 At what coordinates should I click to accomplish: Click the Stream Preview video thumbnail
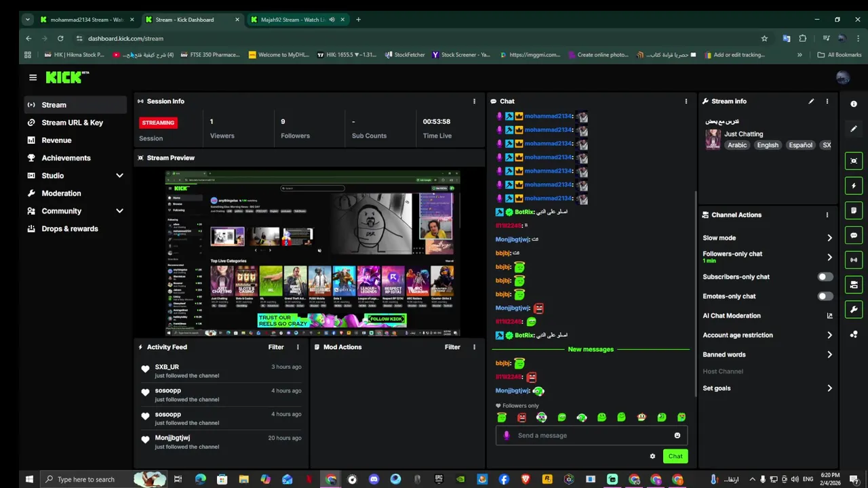click(313, 253)
